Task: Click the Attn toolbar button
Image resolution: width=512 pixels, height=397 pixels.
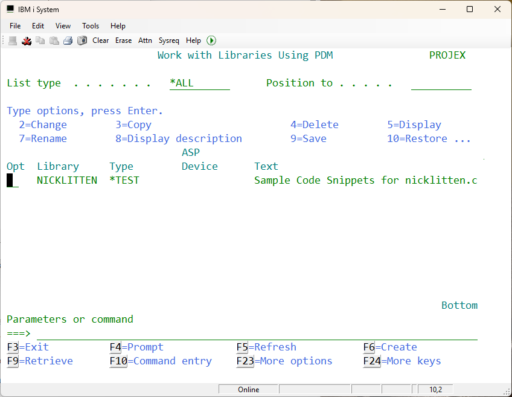Action: (x=145, y=41)
